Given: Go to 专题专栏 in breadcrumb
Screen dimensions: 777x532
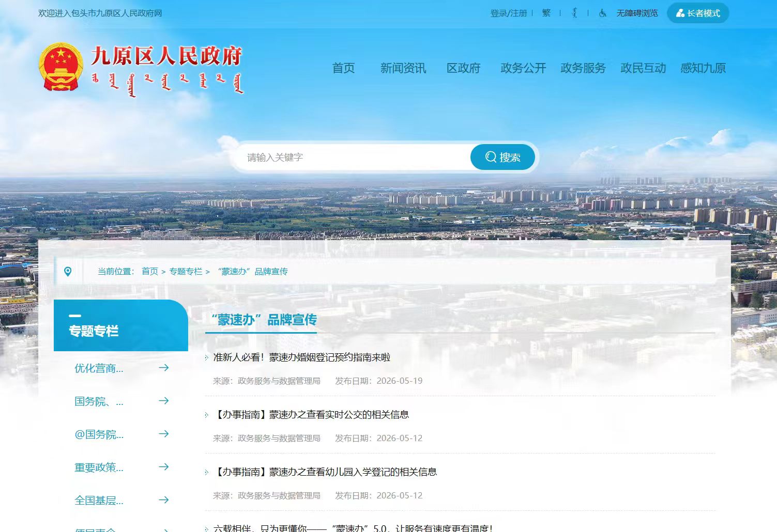Looking at the screenshot, I should click(x=186, y=272).
